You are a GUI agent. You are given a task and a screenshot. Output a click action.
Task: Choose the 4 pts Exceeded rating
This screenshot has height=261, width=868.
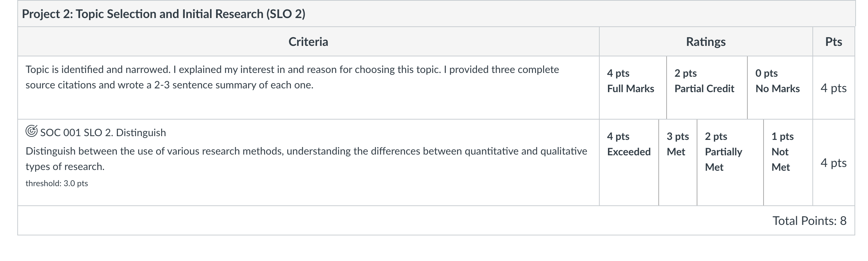[x=629, y=162]
